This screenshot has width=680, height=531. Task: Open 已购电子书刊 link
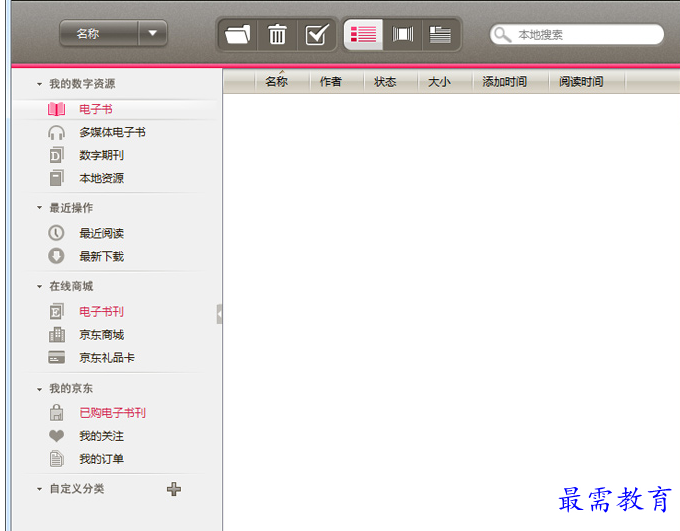click(112, 413)
